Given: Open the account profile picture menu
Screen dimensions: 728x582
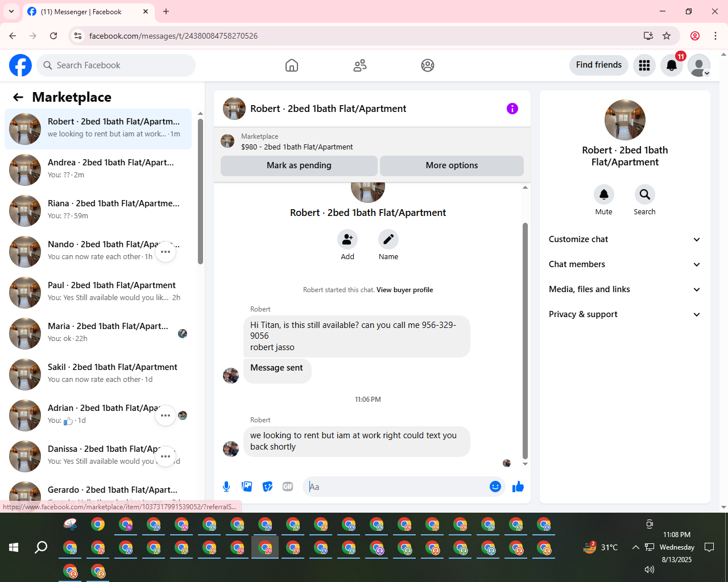Looking at the screenshot, I should pos(699,65).
